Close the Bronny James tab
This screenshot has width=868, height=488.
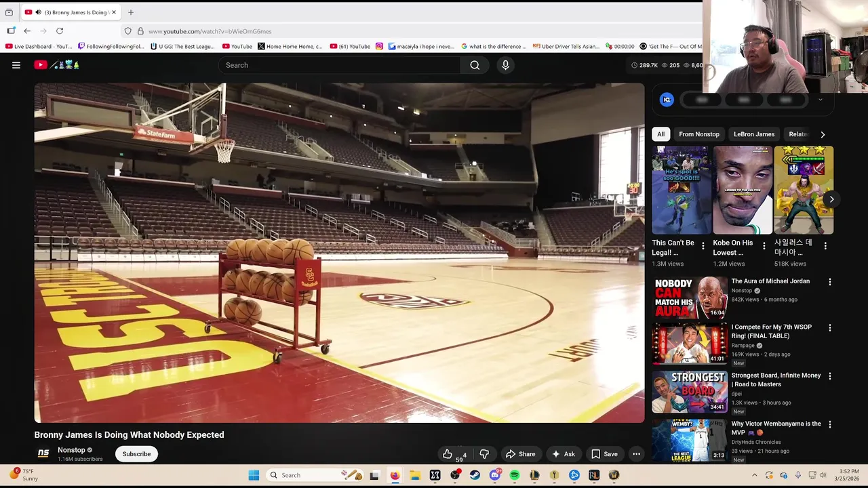[x=114, y=12]
